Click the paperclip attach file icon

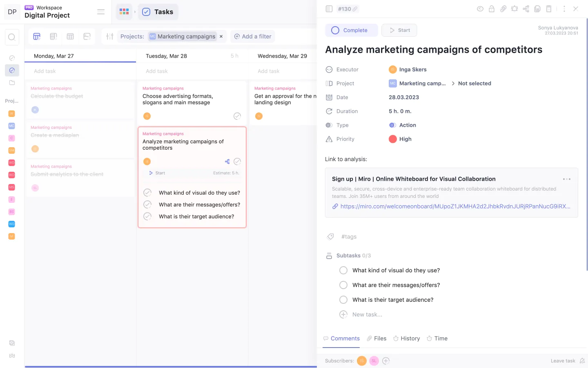pyautogui.click(x=503, y=9)
